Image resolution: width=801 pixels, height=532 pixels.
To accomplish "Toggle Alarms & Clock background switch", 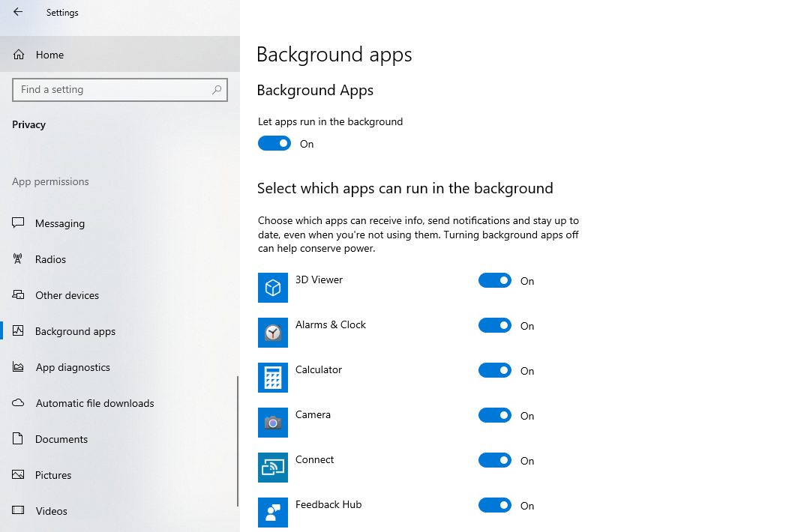I will [x=495, y=325].
